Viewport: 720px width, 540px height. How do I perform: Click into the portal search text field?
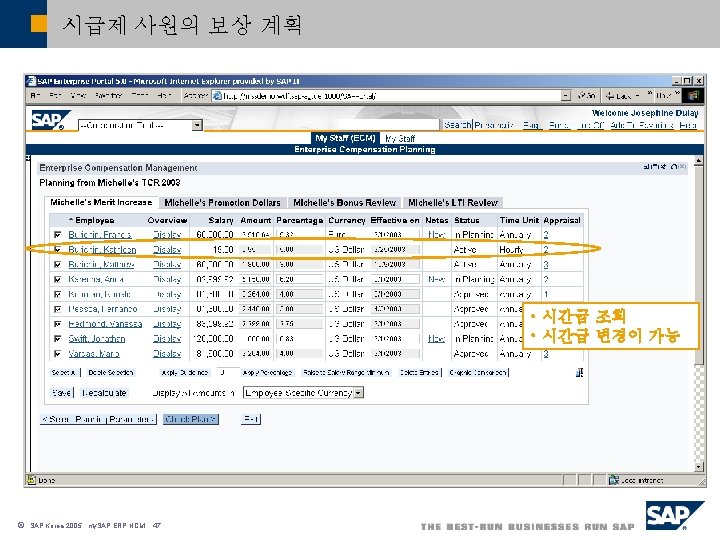click(389, 124)
